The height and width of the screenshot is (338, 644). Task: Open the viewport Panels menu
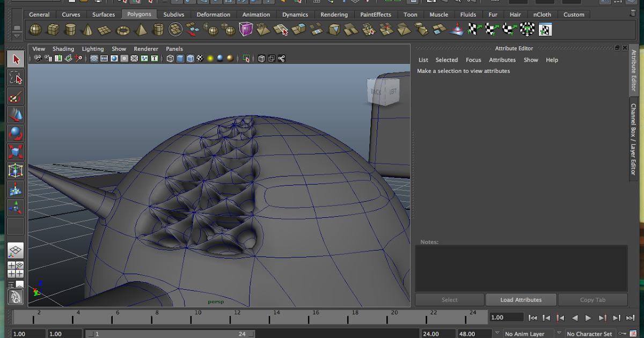click(x=174, y=49)
